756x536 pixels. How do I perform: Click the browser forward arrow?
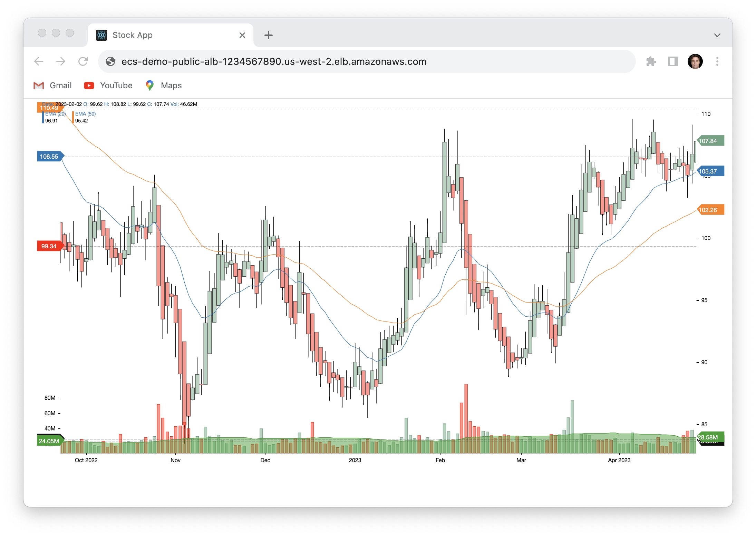click(61, 61)
